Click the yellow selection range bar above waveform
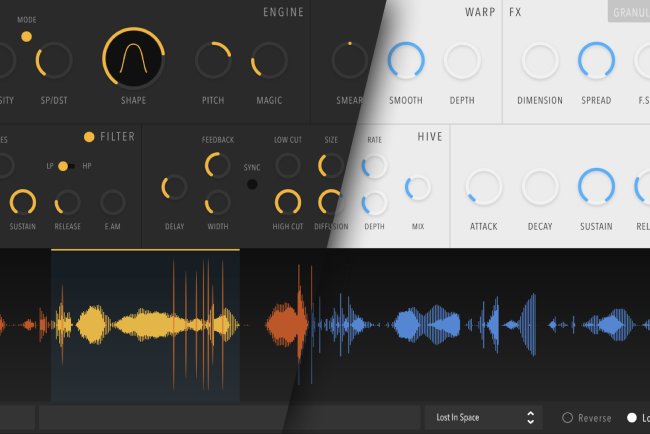This screenshot has height=434, width=650. point(145,250)
